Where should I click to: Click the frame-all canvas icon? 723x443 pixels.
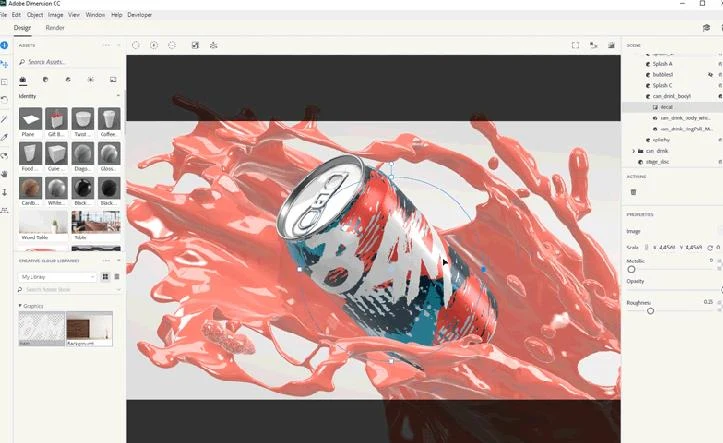pos(575,45)
